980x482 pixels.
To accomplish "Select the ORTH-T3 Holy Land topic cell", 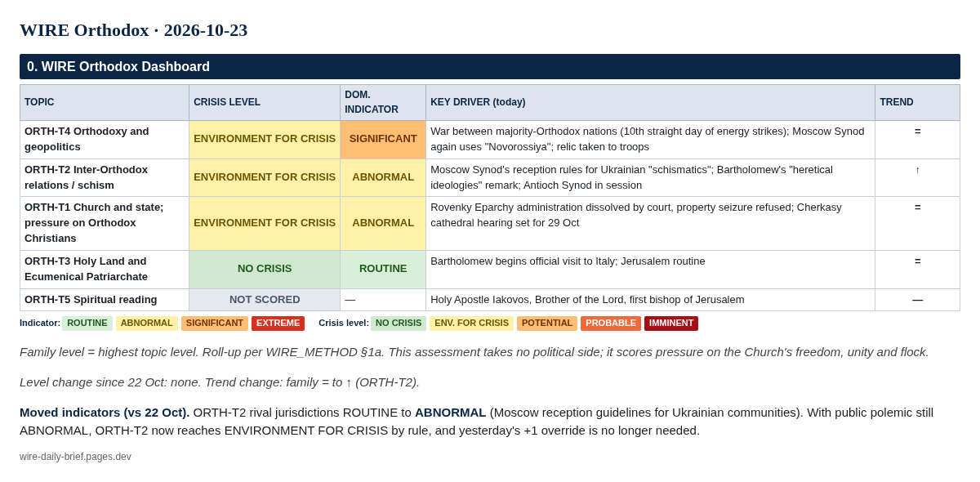I will (x=105, y=270).
